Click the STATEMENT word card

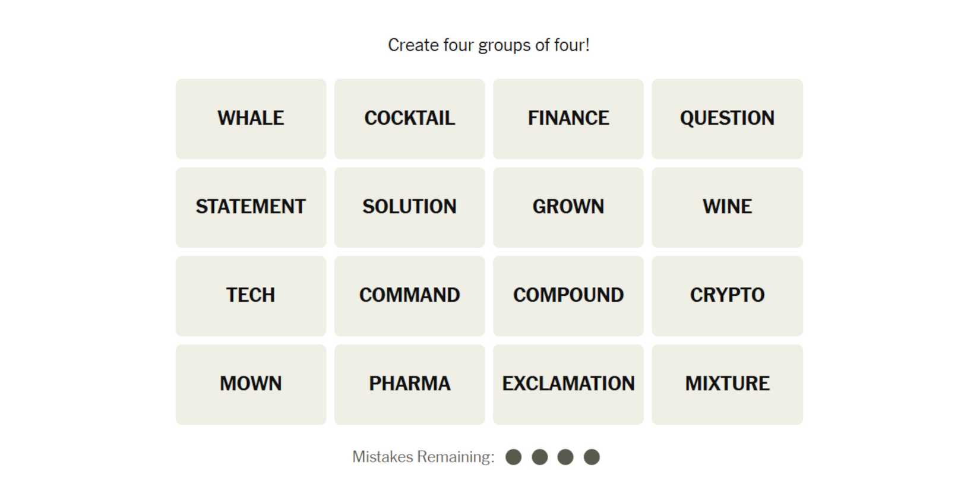(251, 207)
